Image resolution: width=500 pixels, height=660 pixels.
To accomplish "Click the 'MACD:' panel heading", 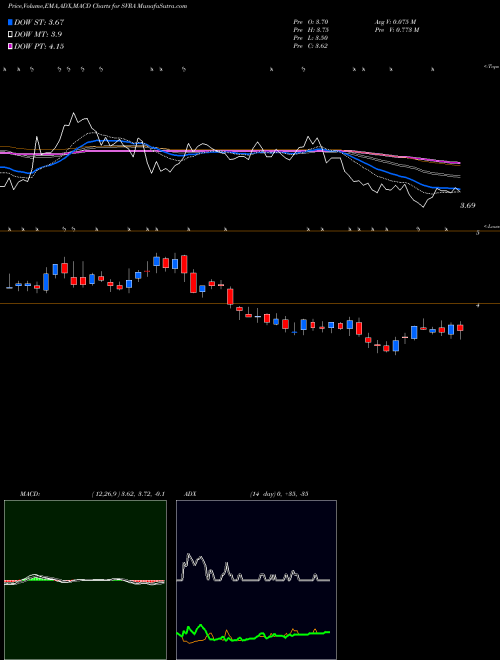I will (x=30, y=494).
